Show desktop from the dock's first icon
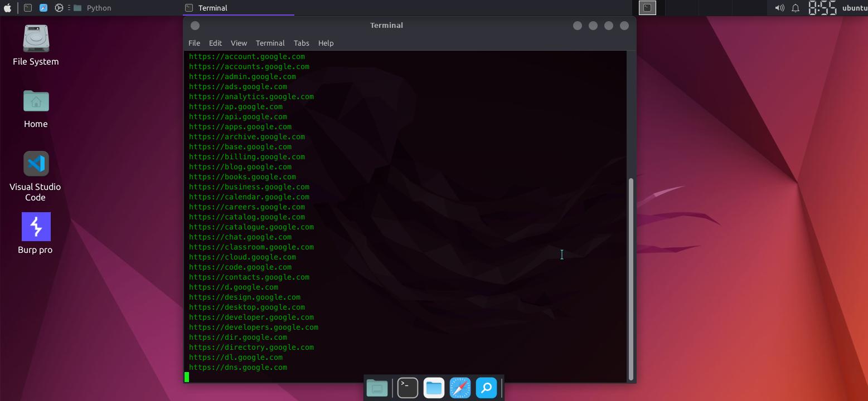Screen dimensions: 868x401 point(377,388)
